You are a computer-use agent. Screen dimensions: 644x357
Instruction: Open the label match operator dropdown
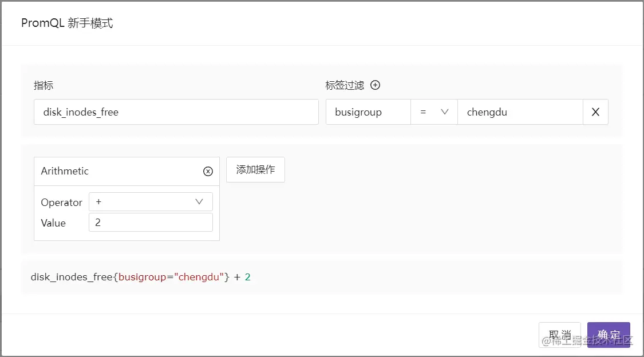click(434, 112)
